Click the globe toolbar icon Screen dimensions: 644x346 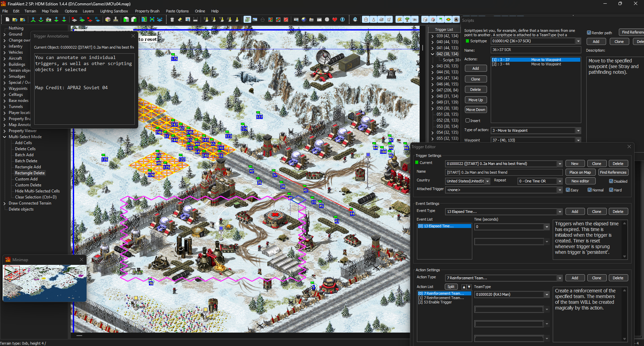pyautogui.click(x=304, y=19)
